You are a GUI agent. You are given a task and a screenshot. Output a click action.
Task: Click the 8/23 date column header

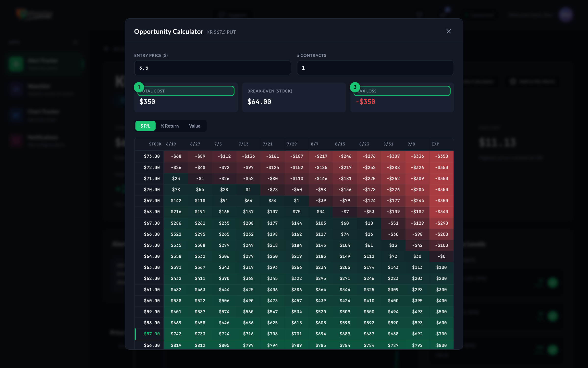pyautogui.click(x=364, y=144)
